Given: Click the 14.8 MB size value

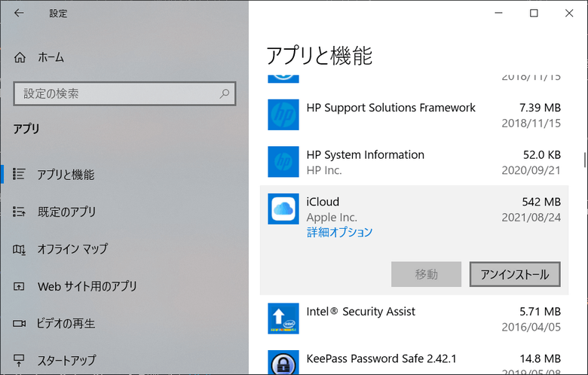Looking at the screenshot, I should coord(541,359).
